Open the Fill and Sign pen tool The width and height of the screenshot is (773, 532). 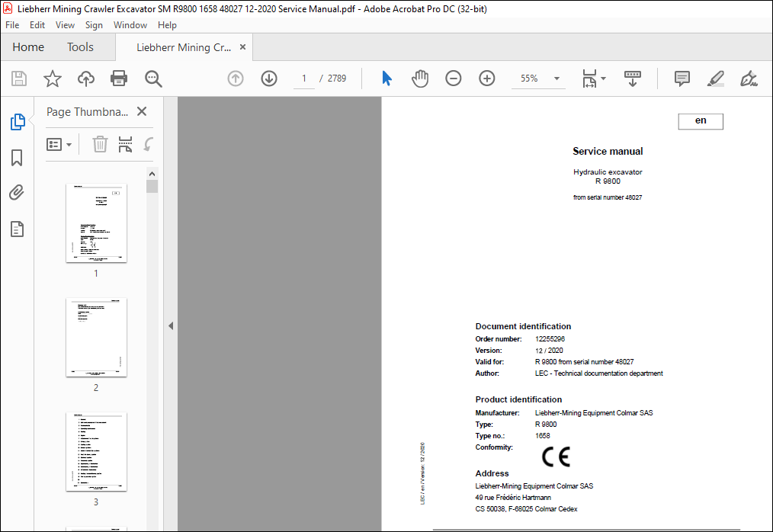coord(749,79)
